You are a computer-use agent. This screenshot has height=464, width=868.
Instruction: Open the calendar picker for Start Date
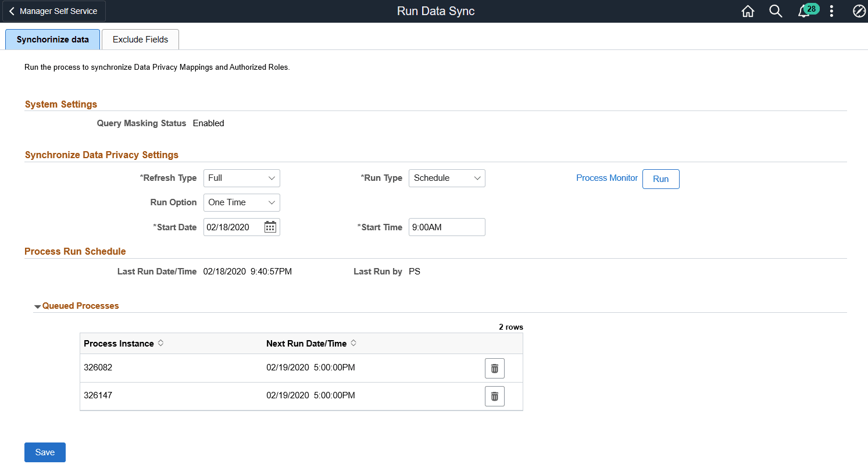[270, 227]
